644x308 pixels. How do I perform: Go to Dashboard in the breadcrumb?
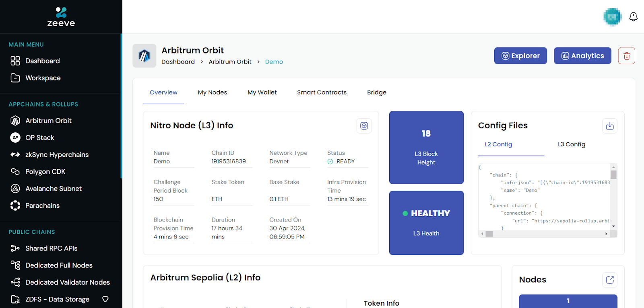[178, 62]
